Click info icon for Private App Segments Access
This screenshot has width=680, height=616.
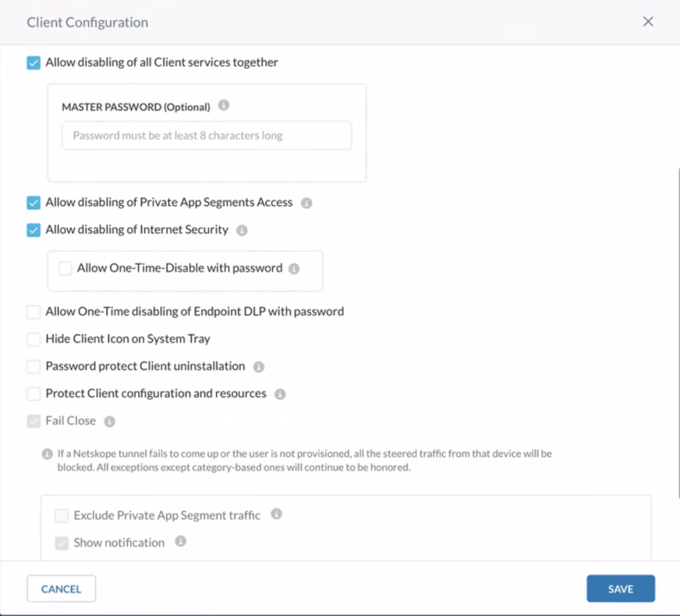coord(307,203)
